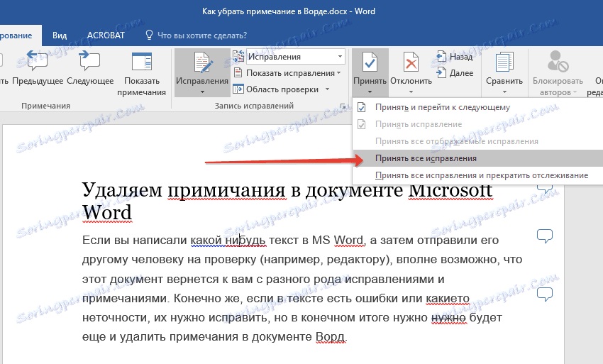Click the Block Authors icon
Image resolution: width=603 pixels, height=364 pixels.
[558, 62]
